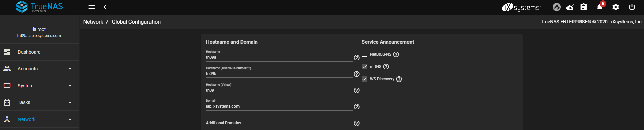Screen dimensions: 644x130
Task: Click the TrueNAS Enterprise logo
Action: pos(40,7)
